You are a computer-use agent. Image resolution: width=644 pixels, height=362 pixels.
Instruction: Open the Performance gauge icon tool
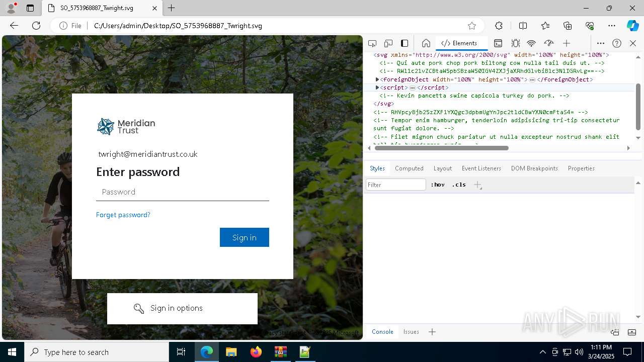(x=549, y=43)
